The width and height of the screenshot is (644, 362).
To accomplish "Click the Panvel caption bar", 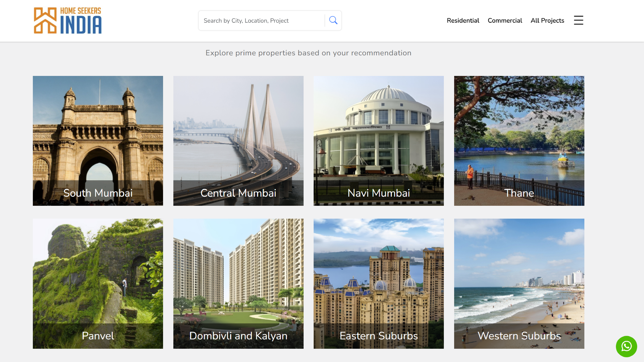I will pos(98,336).
